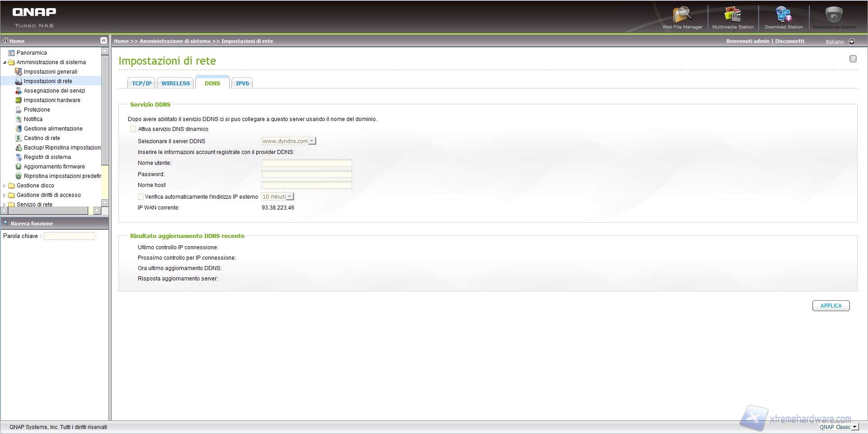
Task: Open Download Station icon
Action: click(783, 16)
